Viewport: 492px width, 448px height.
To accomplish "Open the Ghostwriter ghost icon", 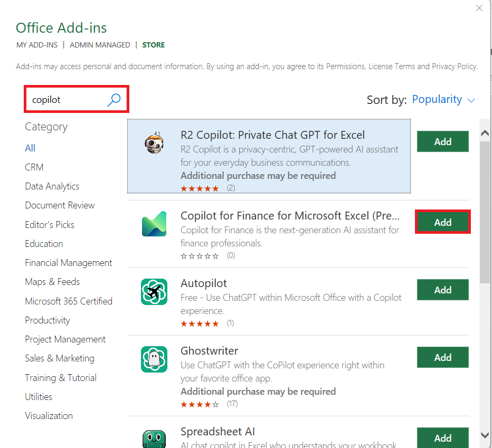I will (154, 359).
